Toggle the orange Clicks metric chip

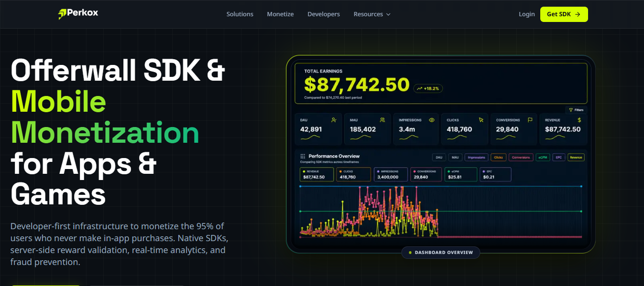(498, 157)
